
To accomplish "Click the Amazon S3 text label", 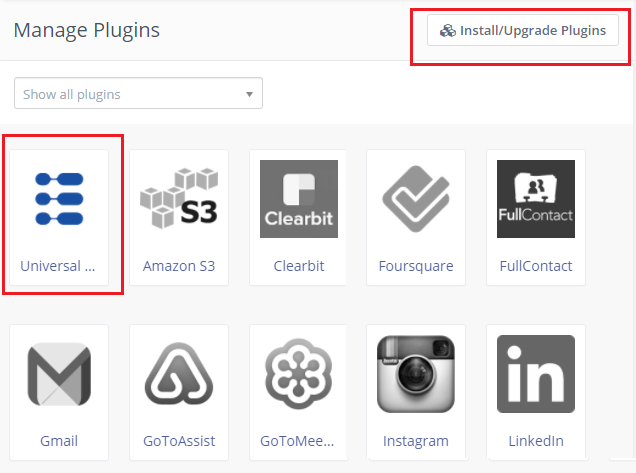I will 179,266.
